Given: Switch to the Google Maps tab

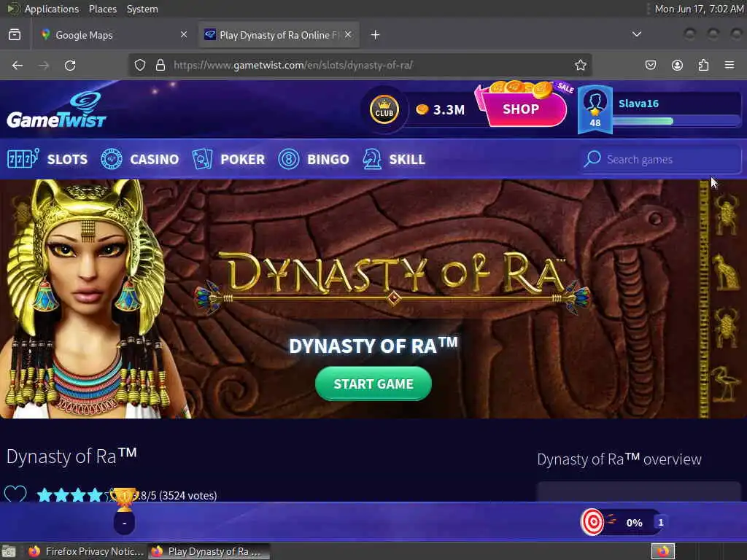Looking at the screenshot, I should click(115, 35).
